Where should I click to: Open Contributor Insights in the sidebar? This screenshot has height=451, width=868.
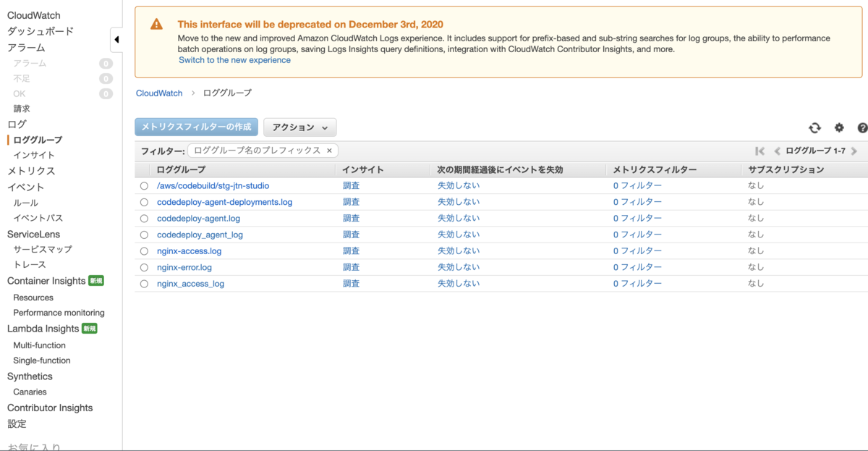click(50, 408)
